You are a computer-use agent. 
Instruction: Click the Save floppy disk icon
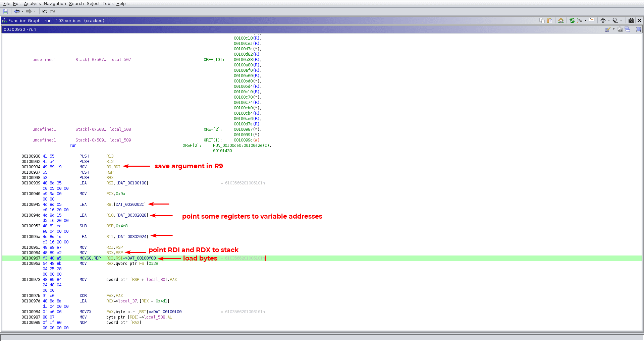click(5, 11)
